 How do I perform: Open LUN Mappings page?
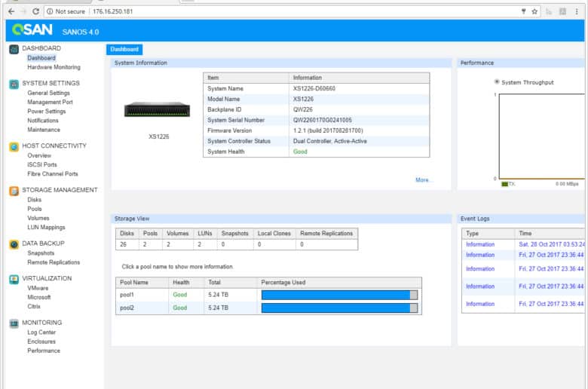[x=46, y=228]
